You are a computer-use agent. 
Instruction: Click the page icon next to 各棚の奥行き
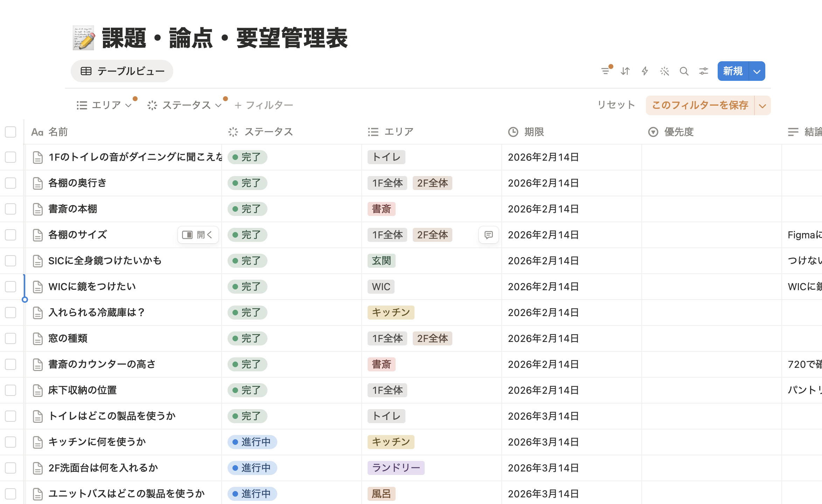point(37,183)
